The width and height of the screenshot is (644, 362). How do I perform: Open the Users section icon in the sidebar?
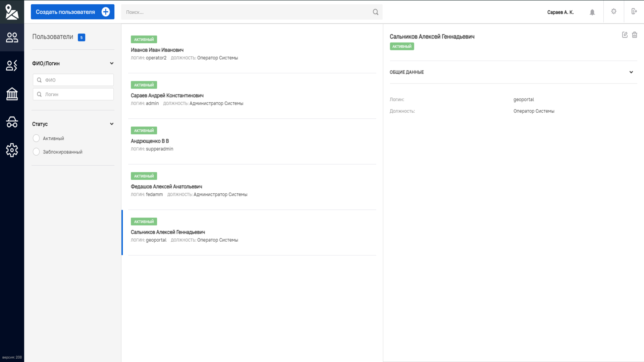click(12, 37)
